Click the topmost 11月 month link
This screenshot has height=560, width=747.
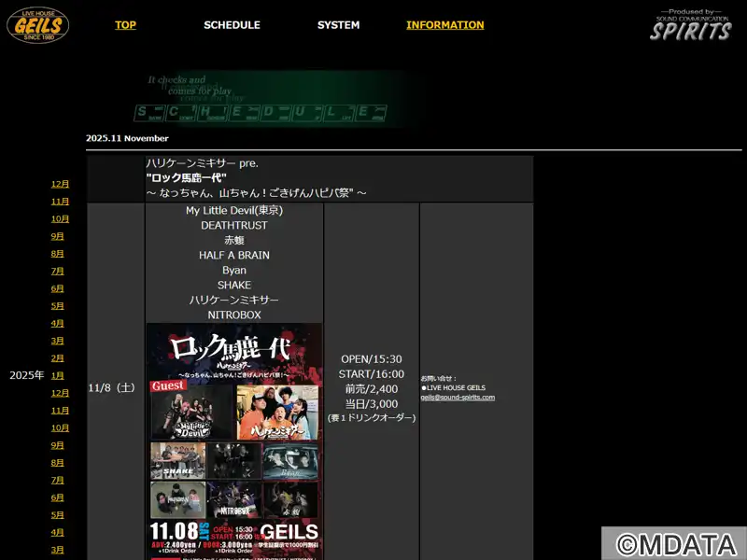(60, 202)
